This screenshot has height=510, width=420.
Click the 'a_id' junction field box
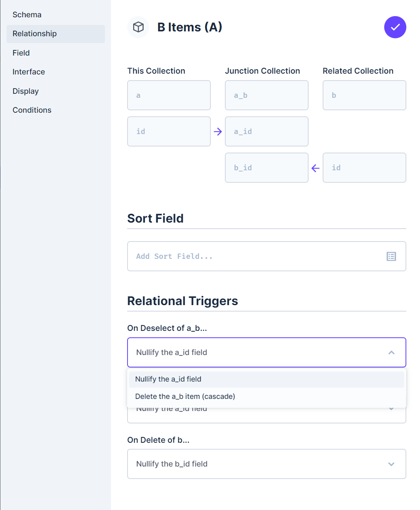pyautogui.click(x=267, y=132)
